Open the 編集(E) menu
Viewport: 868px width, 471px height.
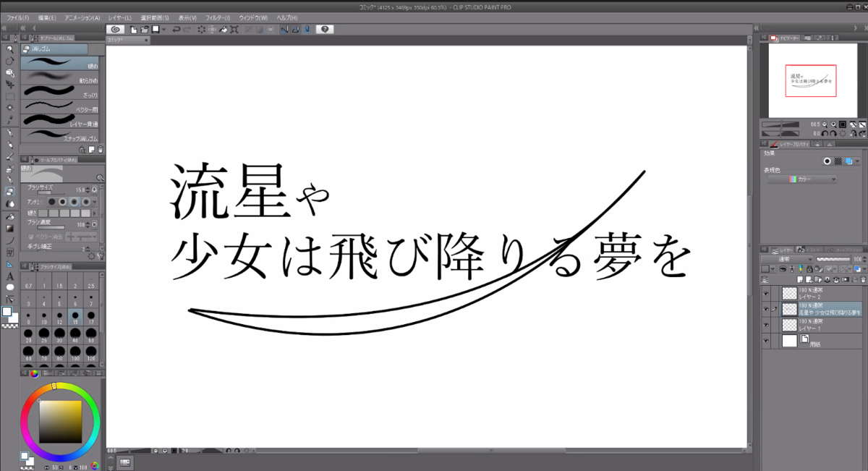click(x=47, y=17)
